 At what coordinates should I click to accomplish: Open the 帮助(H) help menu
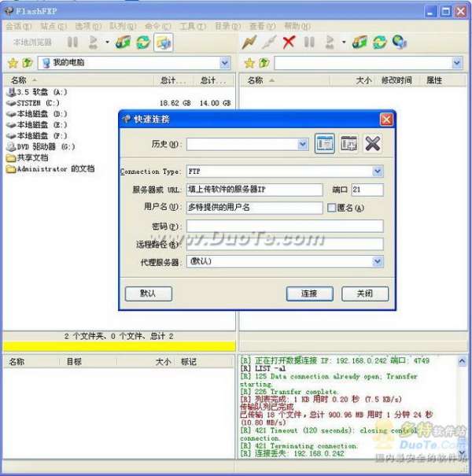coord(297,27)
